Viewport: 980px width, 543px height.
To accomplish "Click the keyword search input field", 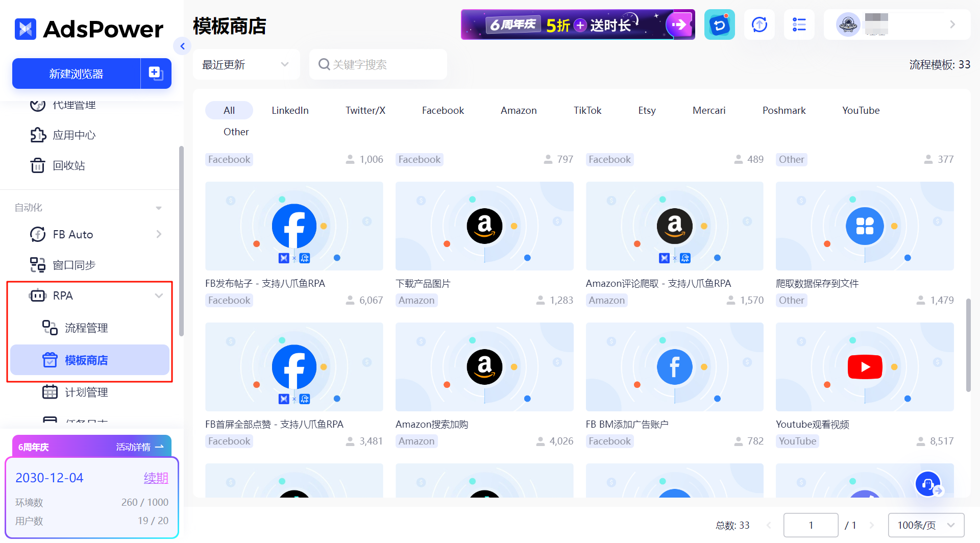I will click(x=378, y=64).
